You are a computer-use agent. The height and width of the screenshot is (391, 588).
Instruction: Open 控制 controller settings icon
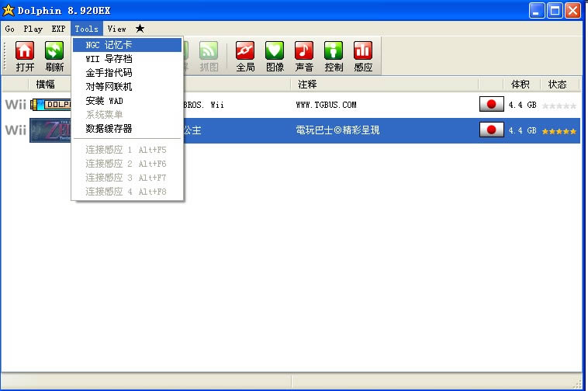334,50
